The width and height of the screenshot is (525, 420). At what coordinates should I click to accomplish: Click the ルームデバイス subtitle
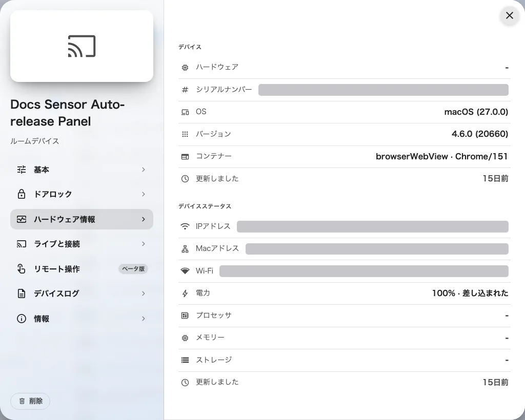(34, 141)
